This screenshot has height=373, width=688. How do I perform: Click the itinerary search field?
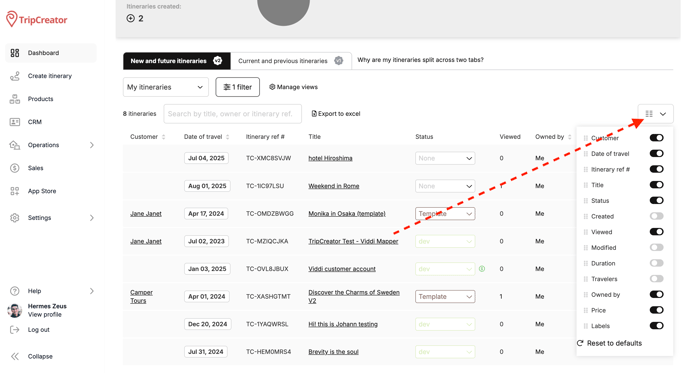point(233,114)
